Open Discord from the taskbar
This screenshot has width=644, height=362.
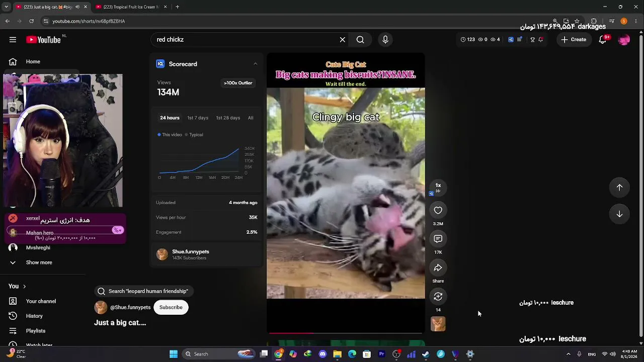tap(323, 354)
